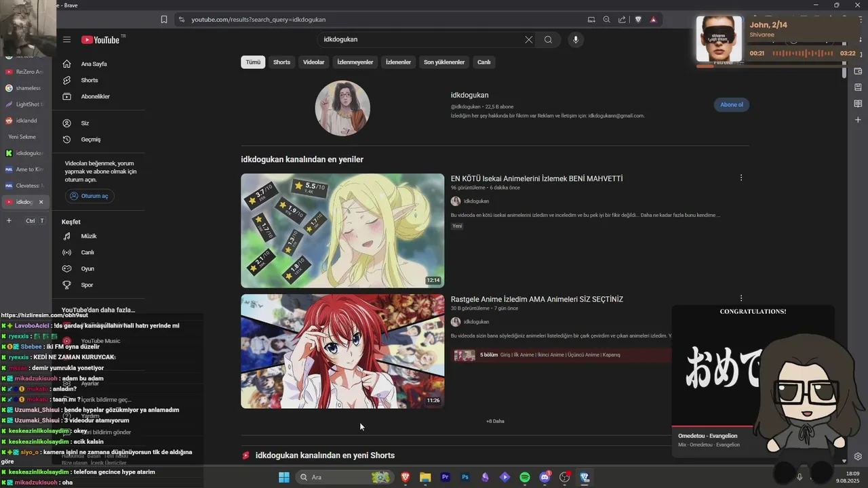Open options menu for Rastgele Anime video
This screenshot has height=488, width=868.
click(x=741, y=298)
